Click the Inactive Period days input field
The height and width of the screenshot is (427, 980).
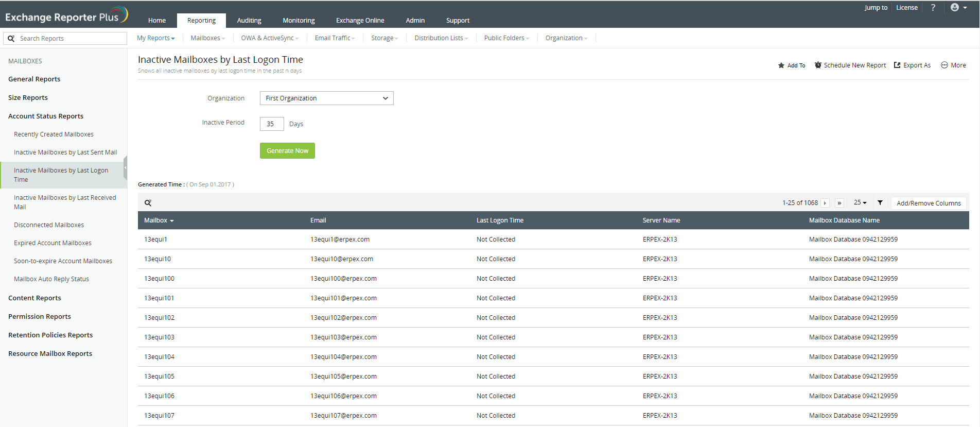pyautogui.click(x=272, y=124)
